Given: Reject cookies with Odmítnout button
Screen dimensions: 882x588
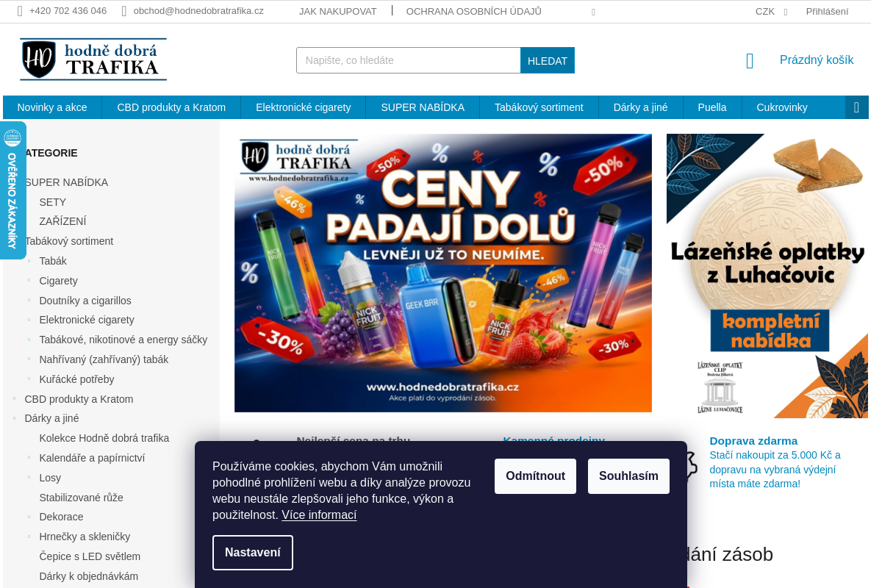Looking at the screenshot, I should [535, 476].
